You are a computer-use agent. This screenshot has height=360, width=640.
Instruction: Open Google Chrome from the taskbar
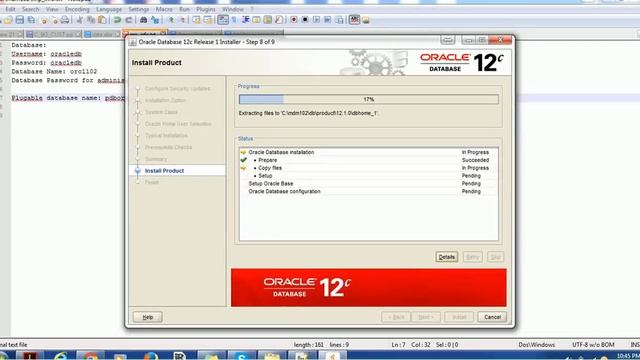coord(90,356)
